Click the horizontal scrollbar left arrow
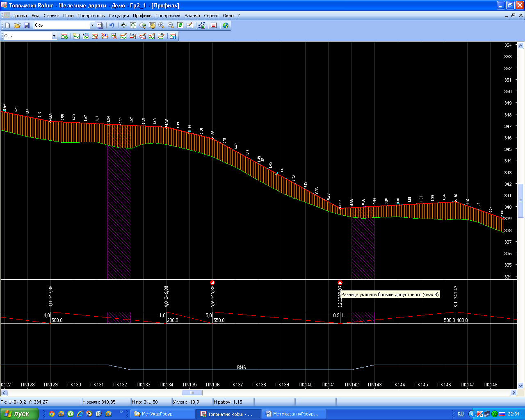Image resolution: width=525 pixels, height=420 pixels. (4, 393)
